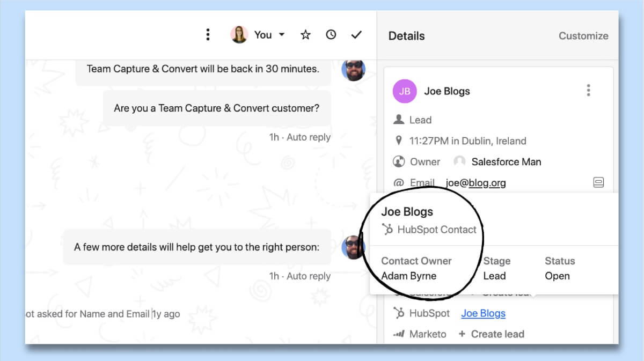Select the Salesforce Man owner value
644x361 pixels.
[x=506, y=161]
